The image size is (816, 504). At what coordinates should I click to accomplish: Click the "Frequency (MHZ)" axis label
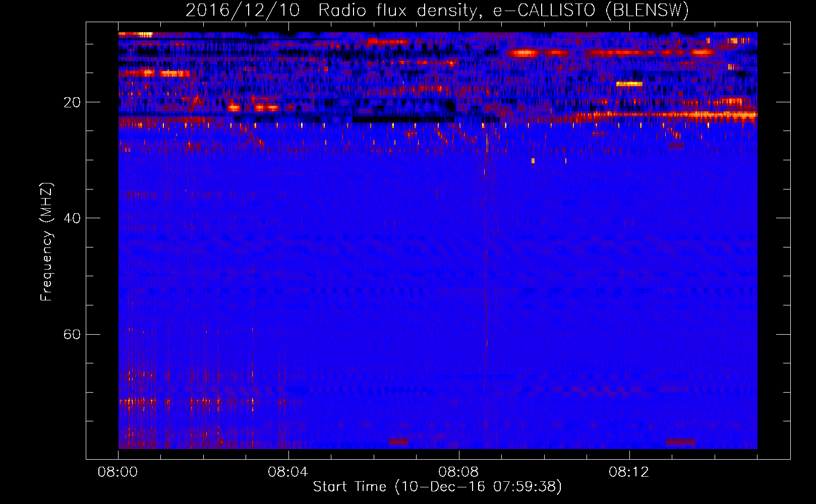[46, 242]
